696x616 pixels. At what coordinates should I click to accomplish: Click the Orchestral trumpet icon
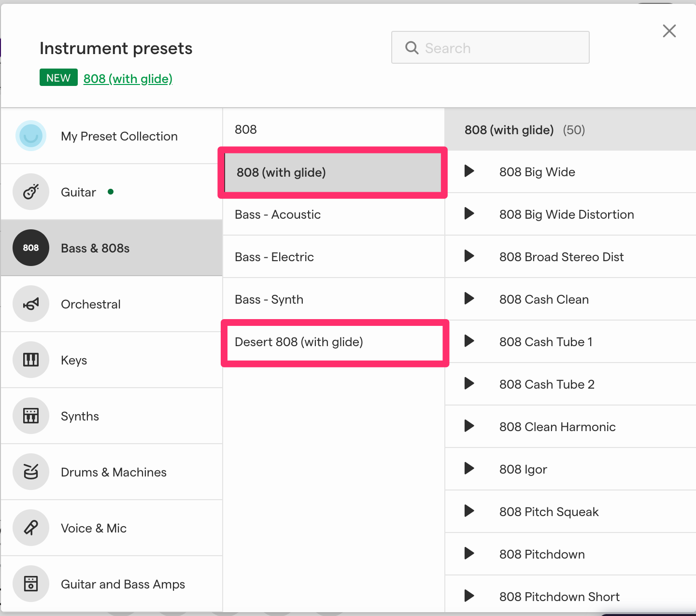pyautogui.click(x=31, y=304)
